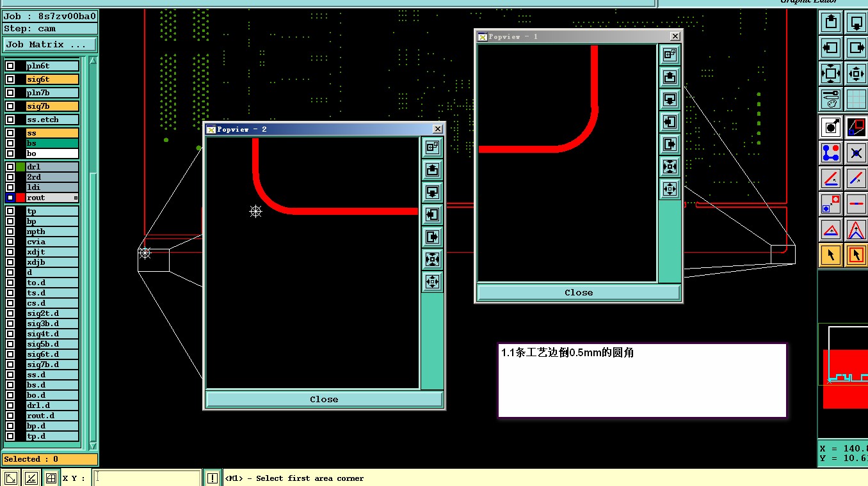The height and width of the screenshot is (486, 868).
Task: Toggle display checkbox for mpth layer
Action: click(10, 231)
